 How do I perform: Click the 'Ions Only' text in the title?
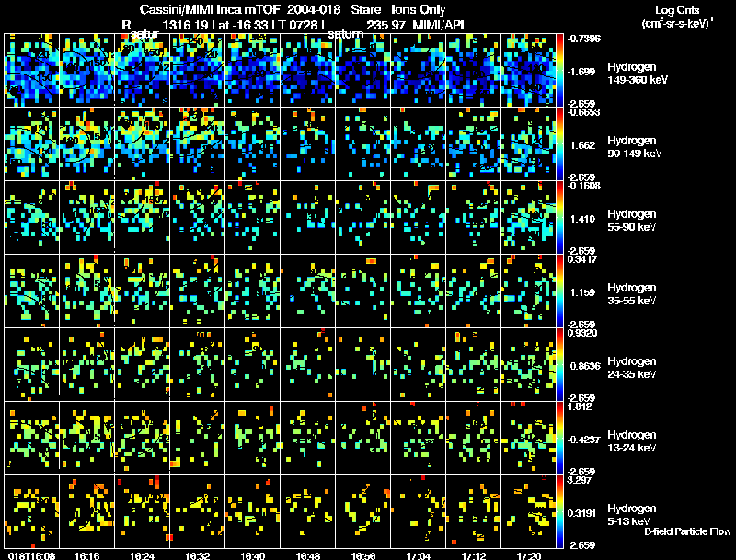click(x=419, y=9)
